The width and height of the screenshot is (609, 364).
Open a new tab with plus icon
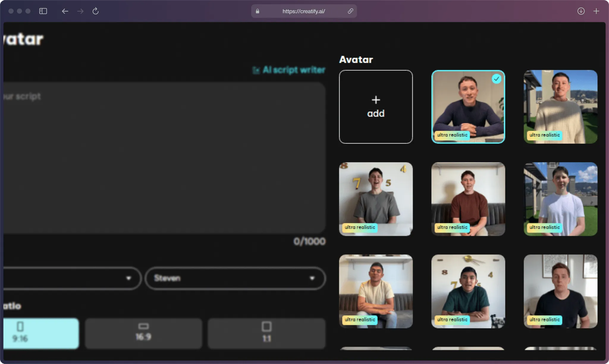(x=596, y=11)
